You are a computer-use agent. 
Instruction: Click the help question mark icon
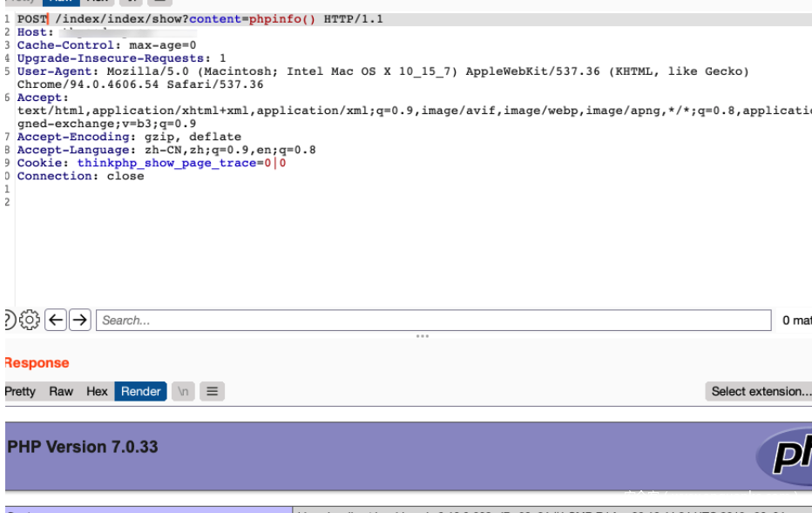(x=10, y=320)
